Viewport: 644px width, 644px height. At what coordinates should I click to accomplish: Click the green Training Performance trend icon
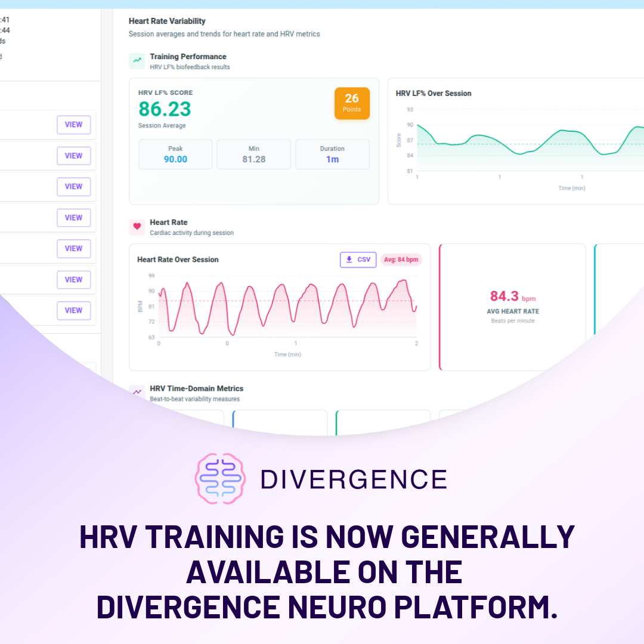137,61
